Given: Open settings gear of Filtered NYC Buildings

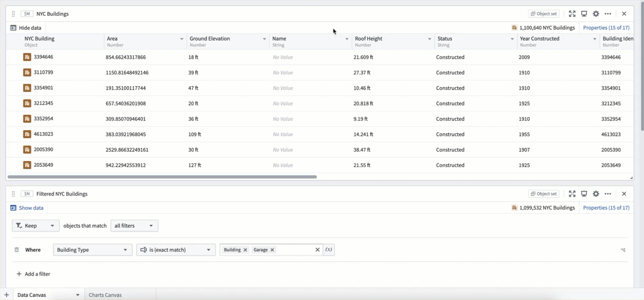Looking at the screenshot, I should coord(596,194).
